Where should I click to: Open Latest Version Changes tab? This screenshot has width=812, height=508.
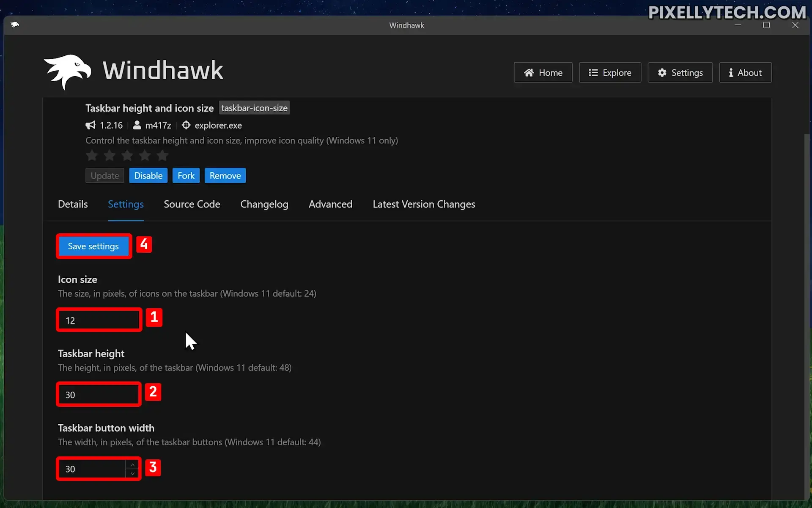click(x=424, y=204)
